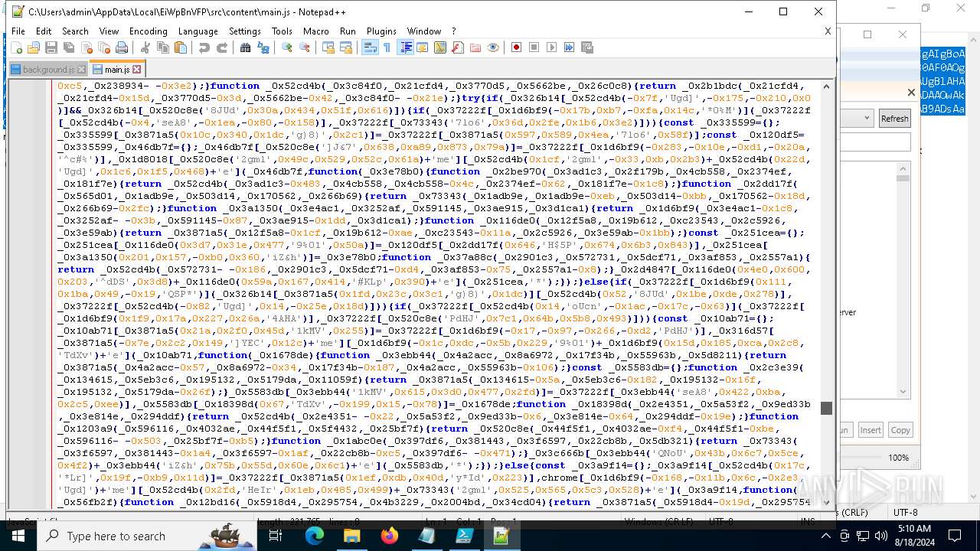Close panel X in background window

click(x=911, y=93)
